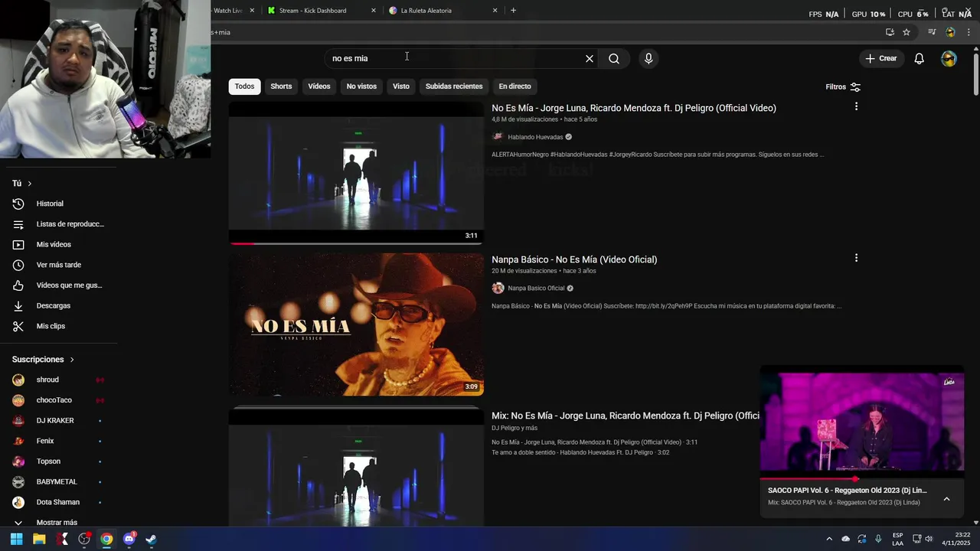The width and height of the screenshot is (980, 551).
Task: Open a new browser tab
Action: coord(513,11)
